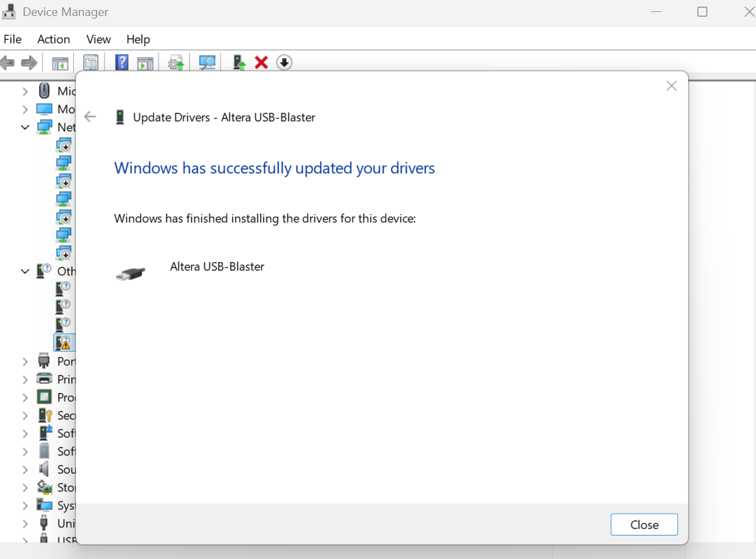The width and height of the screenshot is (756, 559).
Task: Click the blue question mark help icon
Action: 122,63
